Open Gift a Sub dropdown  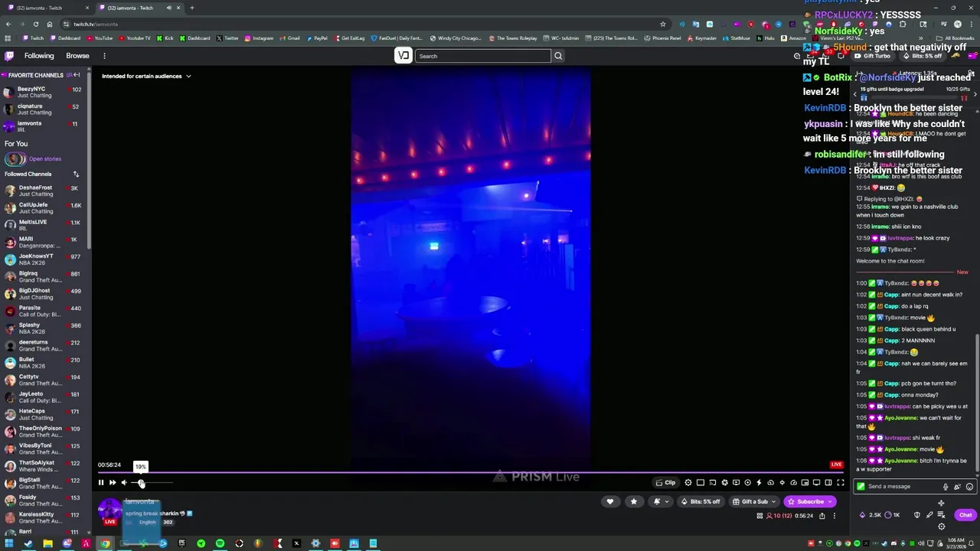pos(754,501)
